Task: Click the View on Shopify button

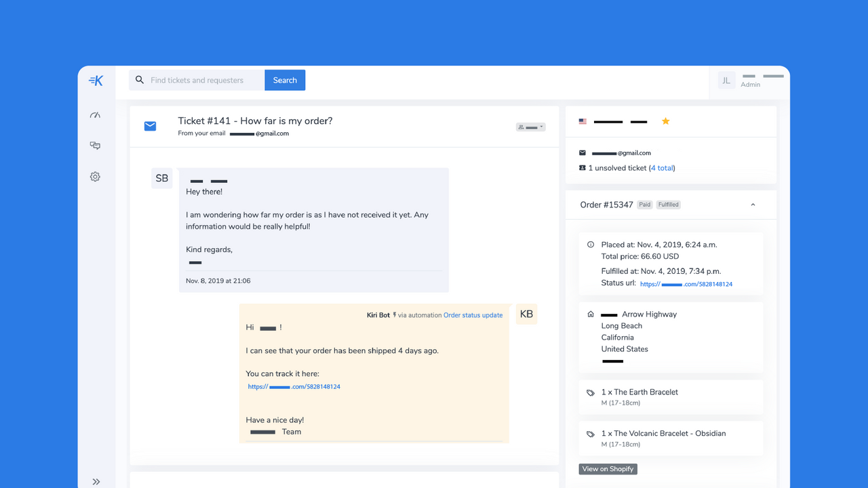Action: point(608,468)
